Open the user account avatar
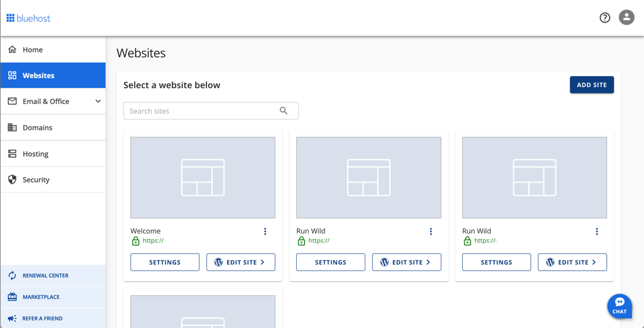This screenshot has height=328, width=644. tap(626, 17)
